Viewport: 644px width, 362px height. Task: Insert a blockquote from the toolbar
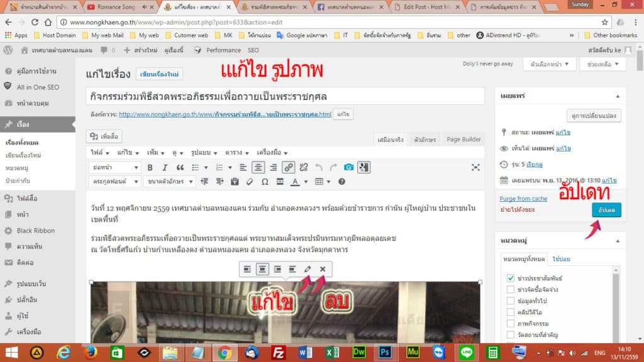coord(182,167)
